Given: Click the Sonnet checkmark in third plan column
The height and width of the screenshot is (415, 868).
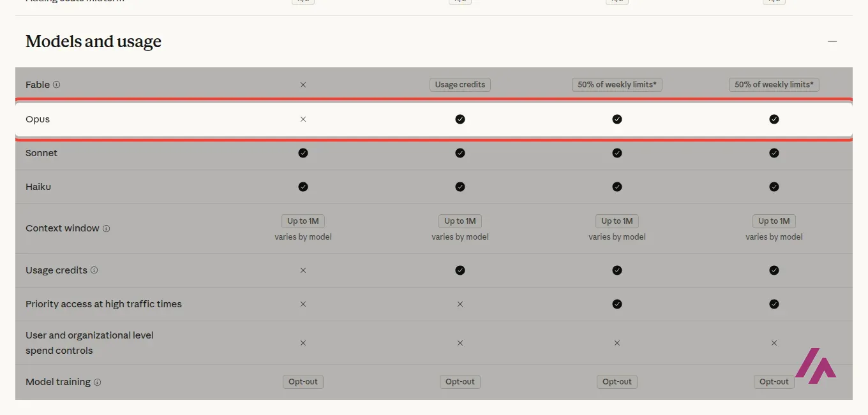Looking at the screenshot, I should 617,153.
